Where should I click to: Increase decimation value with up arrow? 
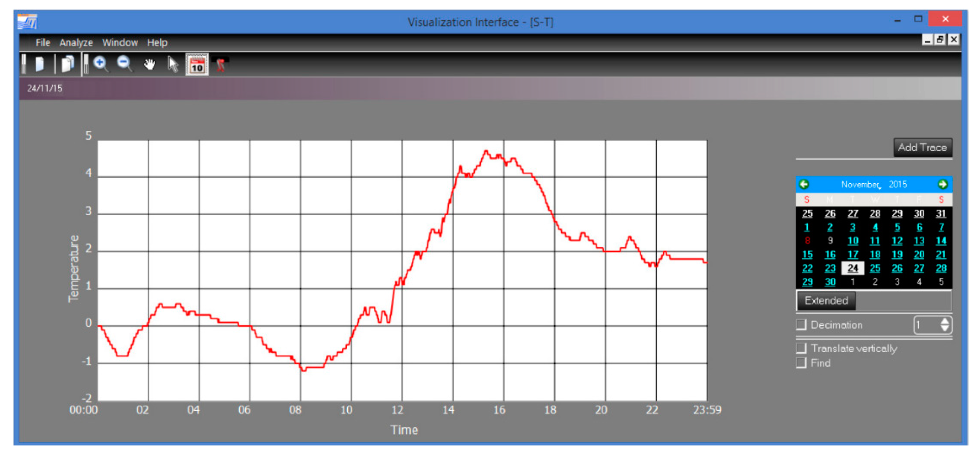pos(945,321)
